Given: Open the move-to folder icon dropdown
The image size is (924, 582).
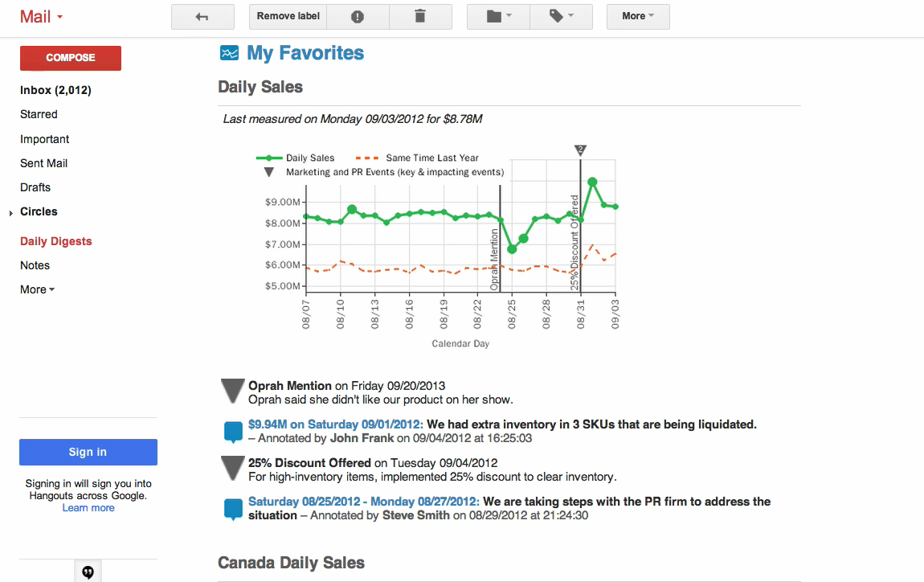Looking at the screenshot, I should tap(498, 17).
